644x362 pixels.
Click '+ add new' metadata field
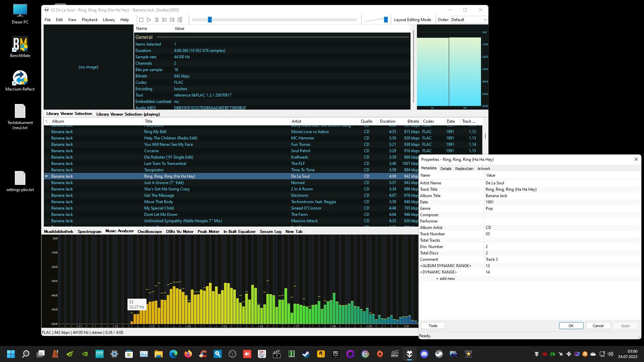click(x=445, y=279)
